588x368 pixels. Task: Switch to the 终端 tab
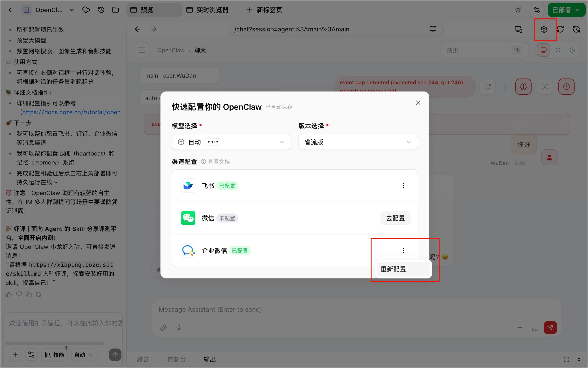point(143,359)
